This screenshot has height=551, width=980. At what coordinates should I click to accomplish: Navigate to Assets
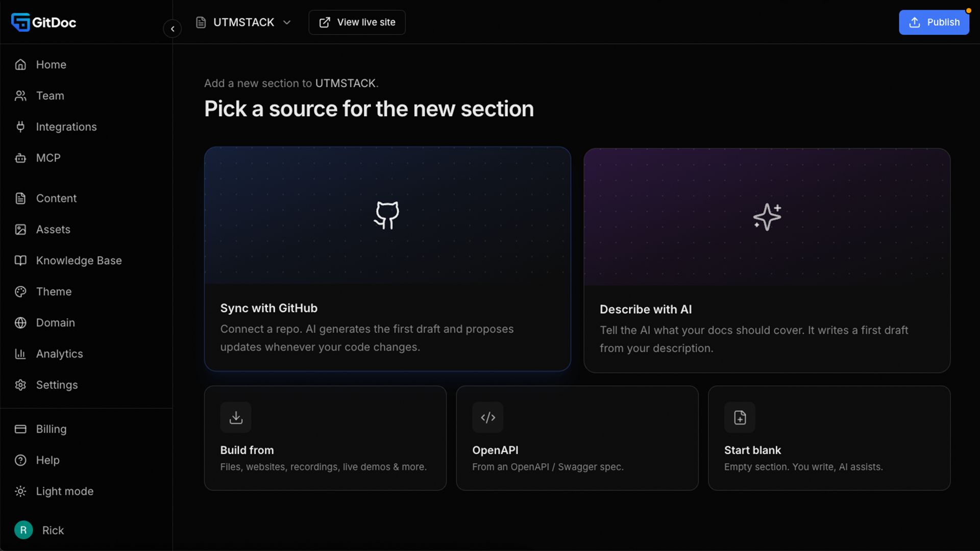click(53, 230)
